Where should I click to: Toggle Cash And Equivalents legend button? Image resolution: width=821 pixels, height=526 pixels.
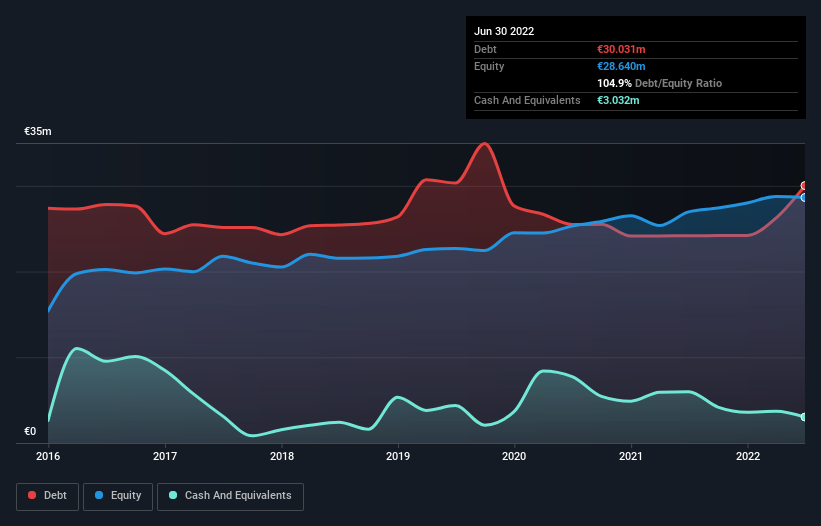click(x=230, y=496)
